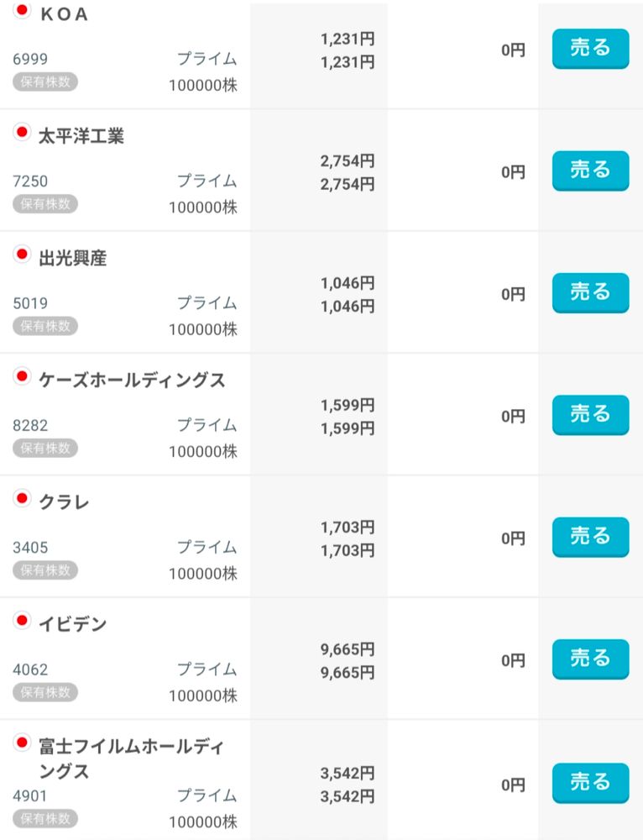Click the Japan flag icon beside 出光興産
Image resolution: width=643 pixels, height=840 pixels.
[22, 255]
